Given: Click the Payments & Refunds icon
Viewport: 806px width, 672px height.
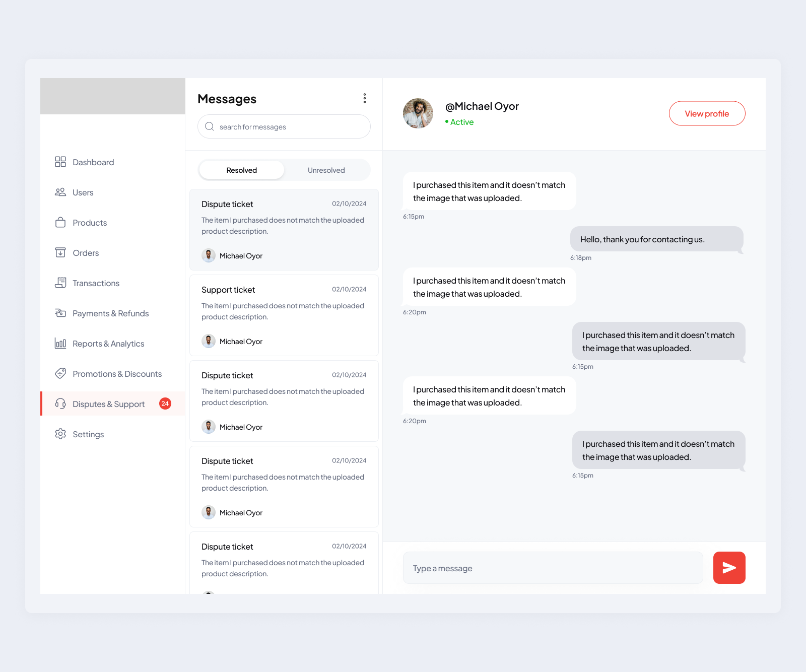Looking at the screenshot, I should [60, 313].
